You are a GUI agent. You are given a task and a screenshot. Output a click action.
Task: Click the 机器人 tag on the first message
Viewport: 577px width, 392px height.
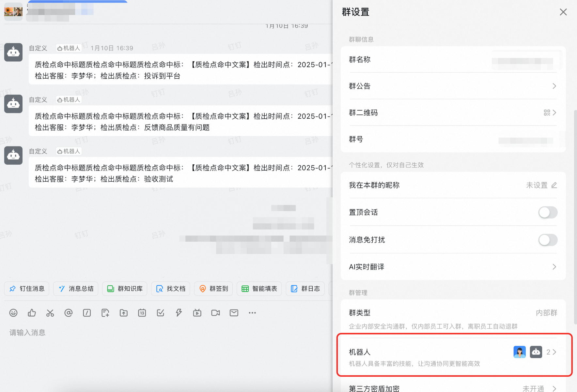(x=69, y=48)
